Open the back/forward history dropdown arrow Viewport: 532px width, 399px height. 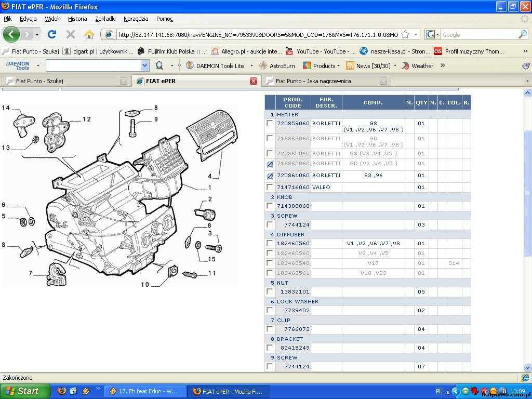(x=37, y=34)
